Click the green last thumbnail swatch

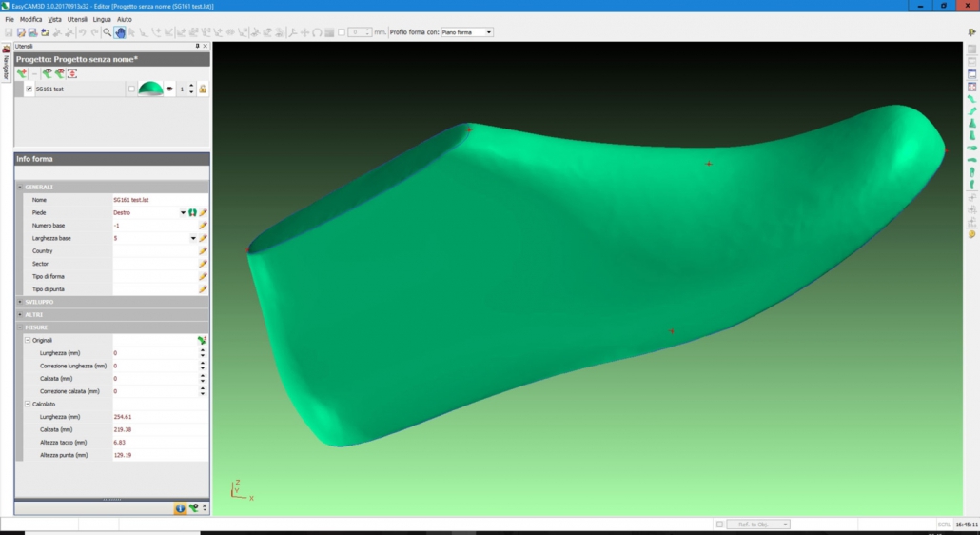(x=150, y=89)
